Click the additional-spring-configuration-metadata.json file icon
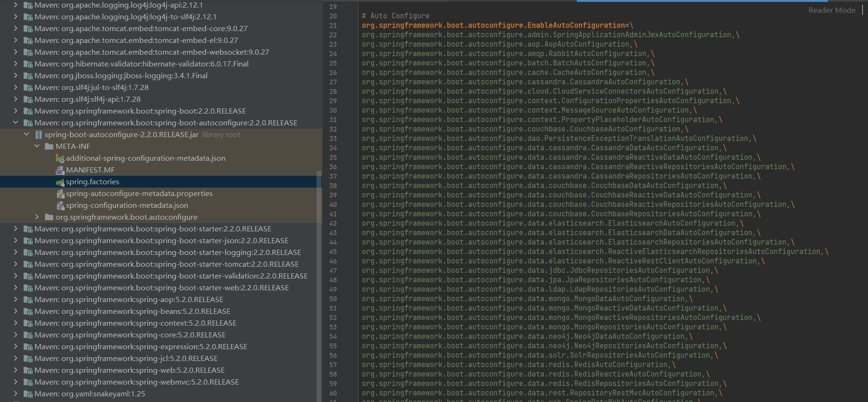The image size is (868, 402). pos(60,158)
